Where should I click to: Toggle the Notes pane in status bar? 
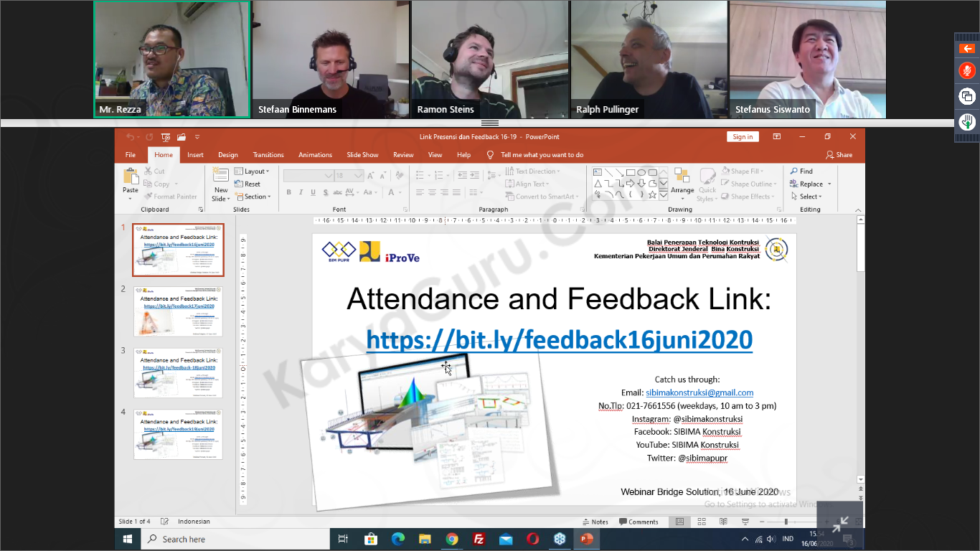click(x=595, y=522)
